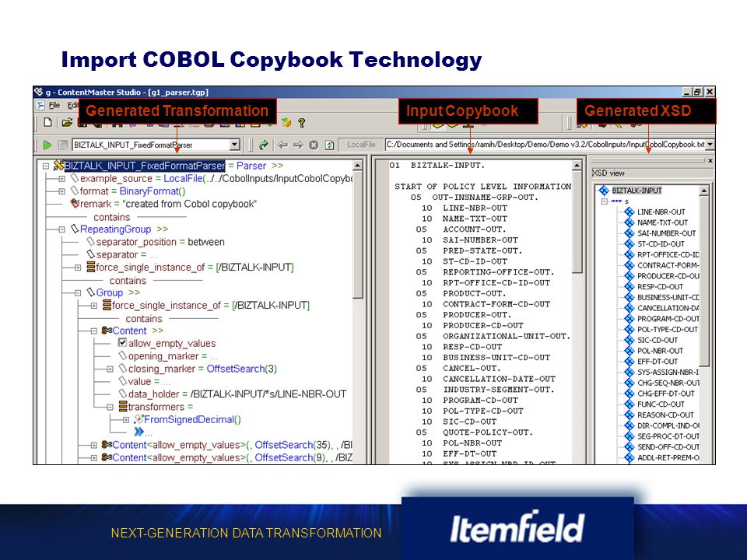Image resolution: width=747 pixels, height=560 pixels.
Task: Click the 'ORGANIZATIONAL-UNIT-OUT.' copybook line
Action: tap(507, 336)
